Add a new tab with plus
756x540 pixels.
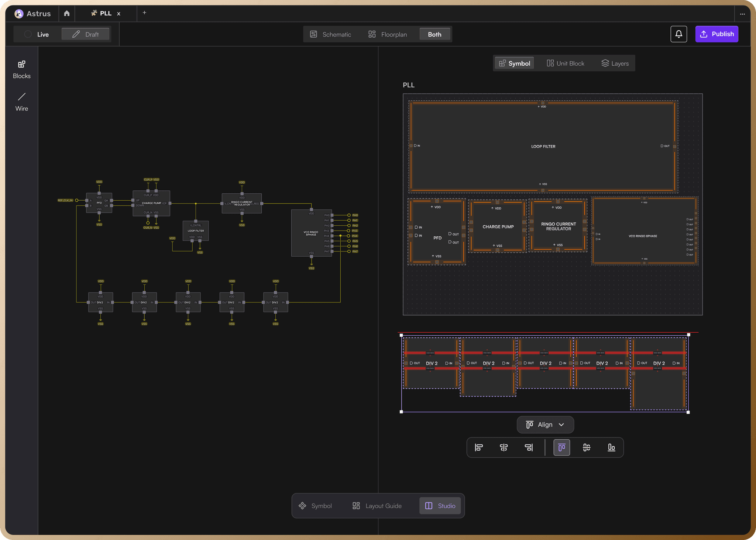(144, 13)
